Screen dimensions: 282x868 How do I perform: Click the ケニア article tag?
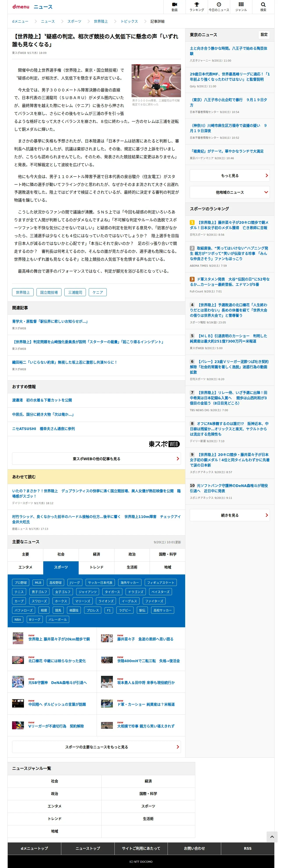(98, 292)
